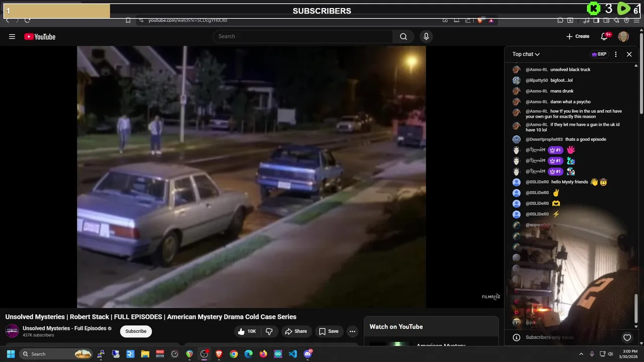644x362 pixels.
Task: Expand the Top chat mode dropdown
Action: point(526,54)
